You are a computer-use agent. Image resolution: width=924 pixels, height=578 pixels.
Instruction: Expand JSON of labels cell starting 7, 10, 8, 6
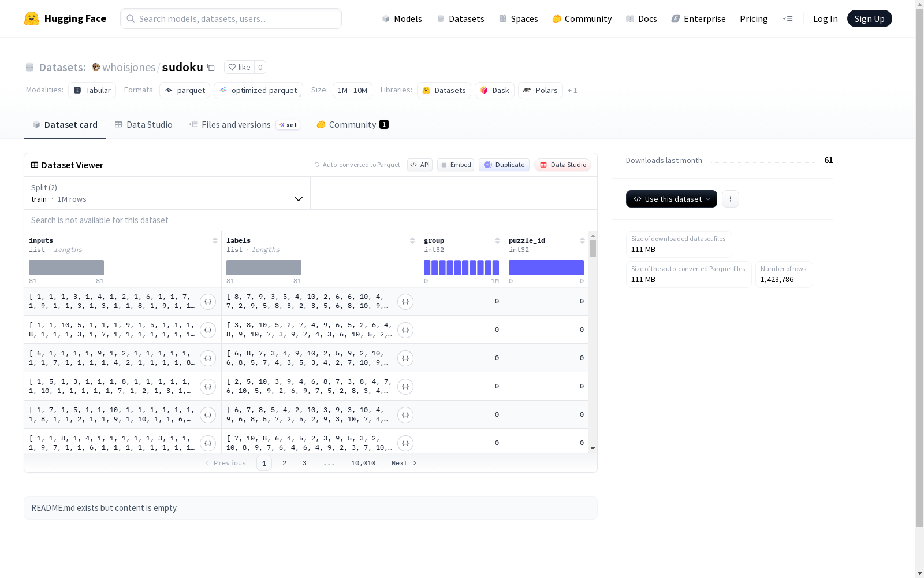click(405, 443)
